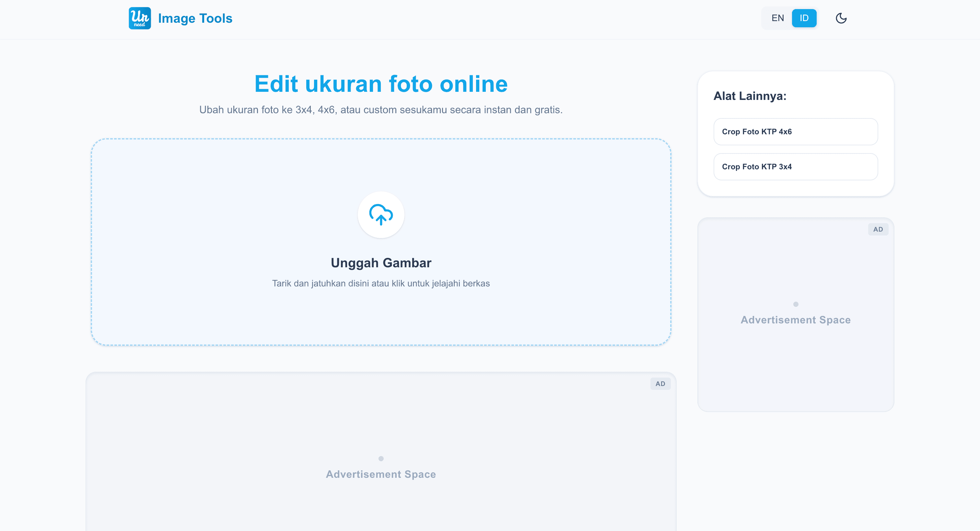Open Crop Foto KTP 4x6 tool
980x531 pixels.
796,131
